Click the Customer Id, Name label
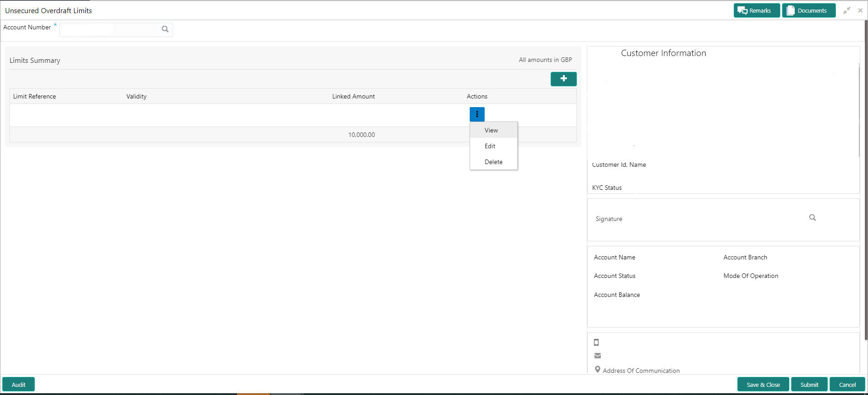This screenshot has height=395, width=868. pyautogui.click(x=619, y=165)
